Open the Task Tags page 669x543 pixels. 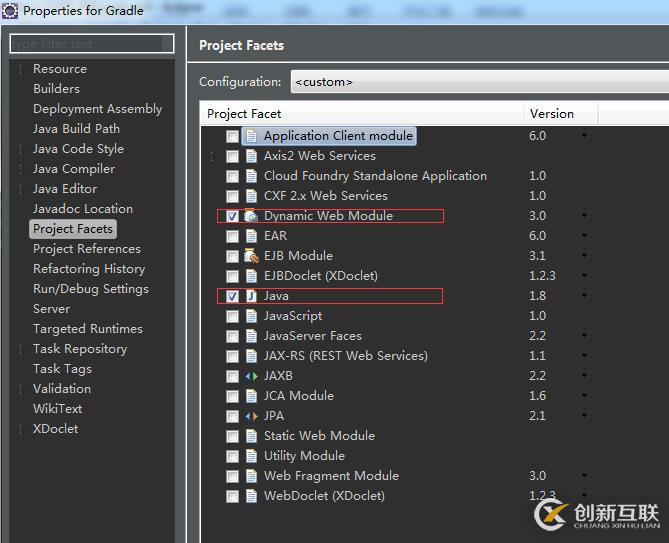tap(62, 369)
